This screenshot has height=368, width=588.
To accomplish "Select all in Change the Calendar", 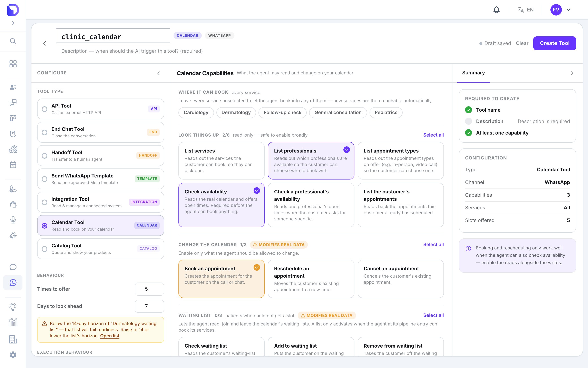I will tap(433, 245).
